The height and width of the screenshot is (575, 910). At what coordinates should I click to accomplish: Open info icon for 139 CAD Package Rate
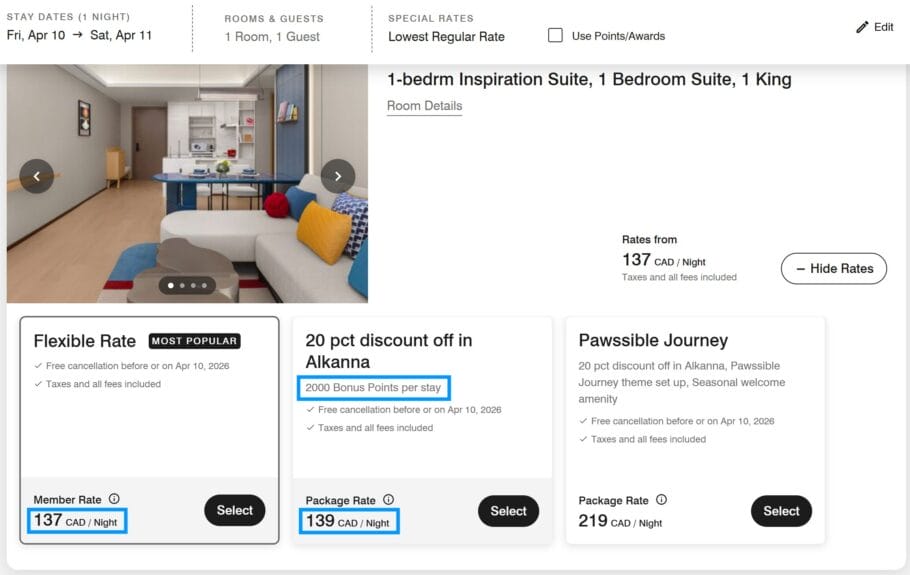click(388, 500)
